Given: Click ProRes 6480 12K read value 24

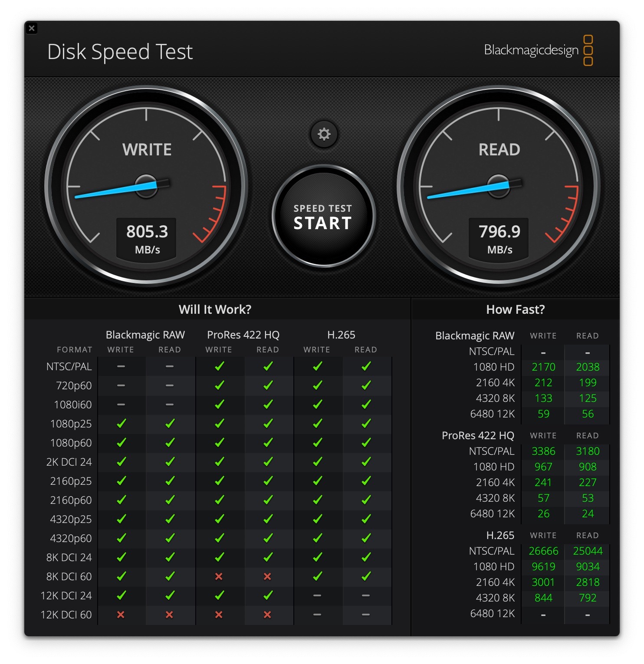Looking at the screenshot, I should click(x=588, y=514).
